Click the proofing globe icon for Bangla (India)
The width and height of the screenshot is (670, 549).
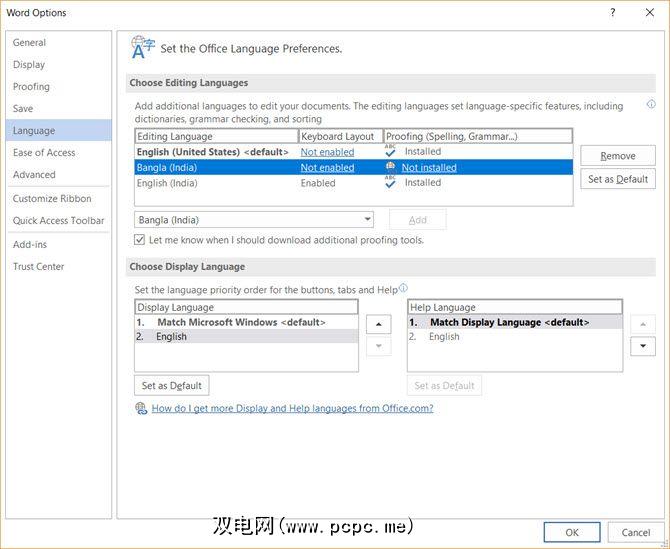click(390, 167)
